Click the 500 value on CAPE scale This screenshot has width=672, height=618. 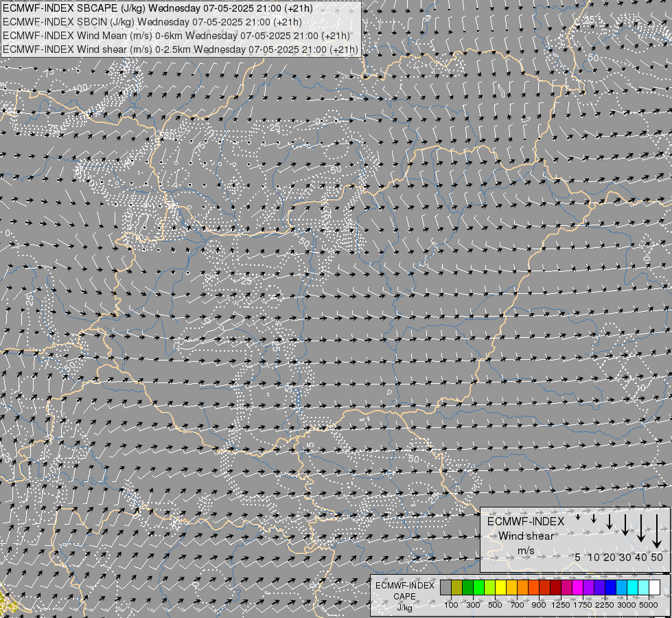coord(495,605)
